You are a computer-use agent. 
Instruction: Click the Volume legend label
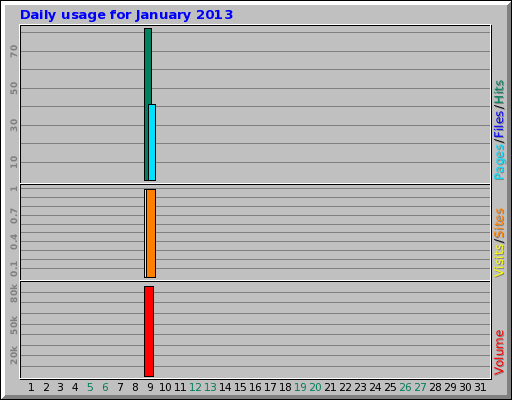coord(499,353)
